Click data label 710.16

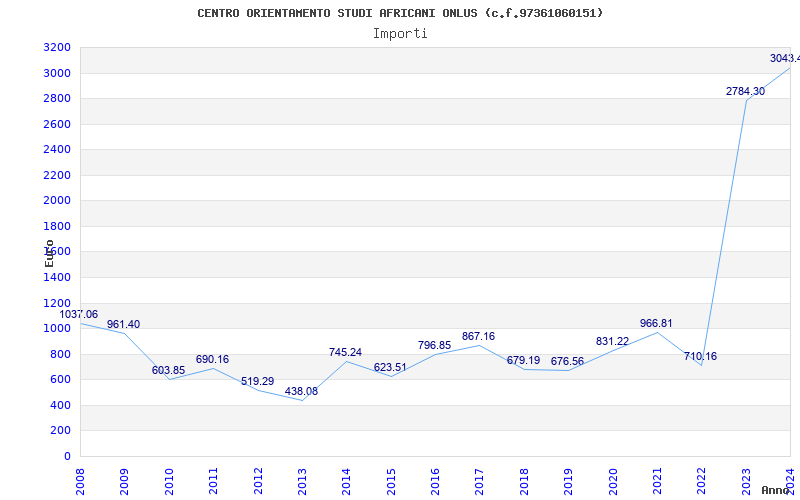(x=700, y=357)
